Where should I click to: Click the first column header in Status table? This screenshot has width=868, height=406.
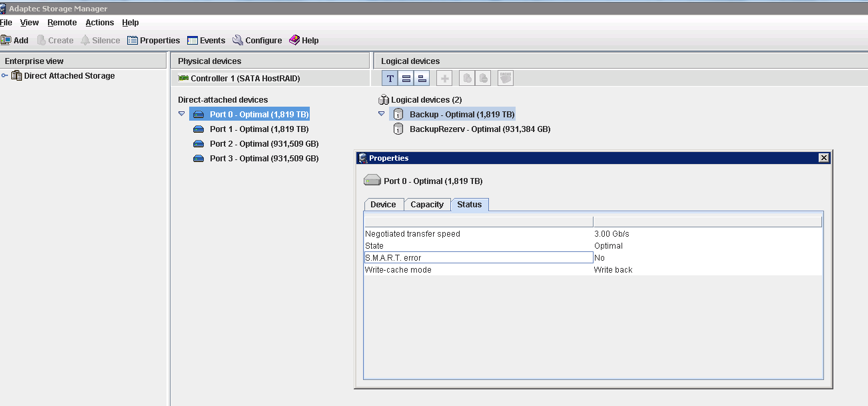coord(478,222)
